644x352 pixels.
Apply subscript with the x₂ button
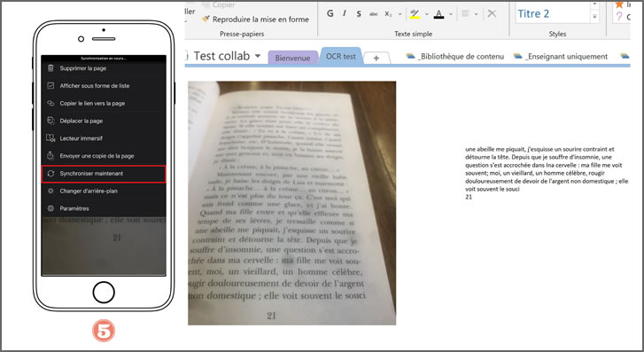point(388,14)
